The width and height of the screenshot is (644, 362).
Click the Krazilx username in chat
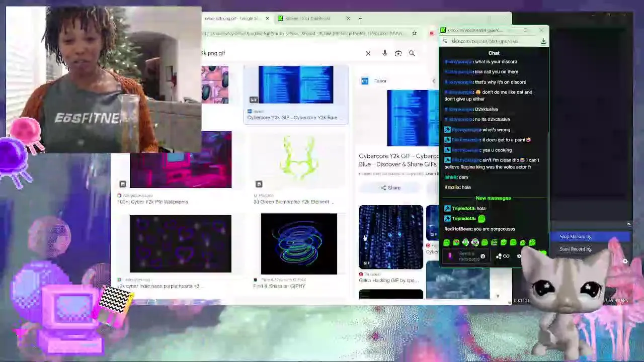click(452, 188)
